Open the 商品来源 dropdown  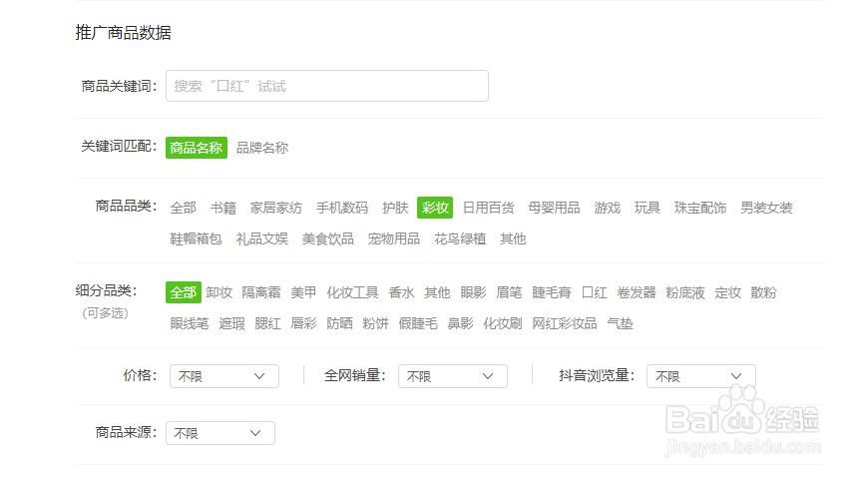(x=220, y=433)
